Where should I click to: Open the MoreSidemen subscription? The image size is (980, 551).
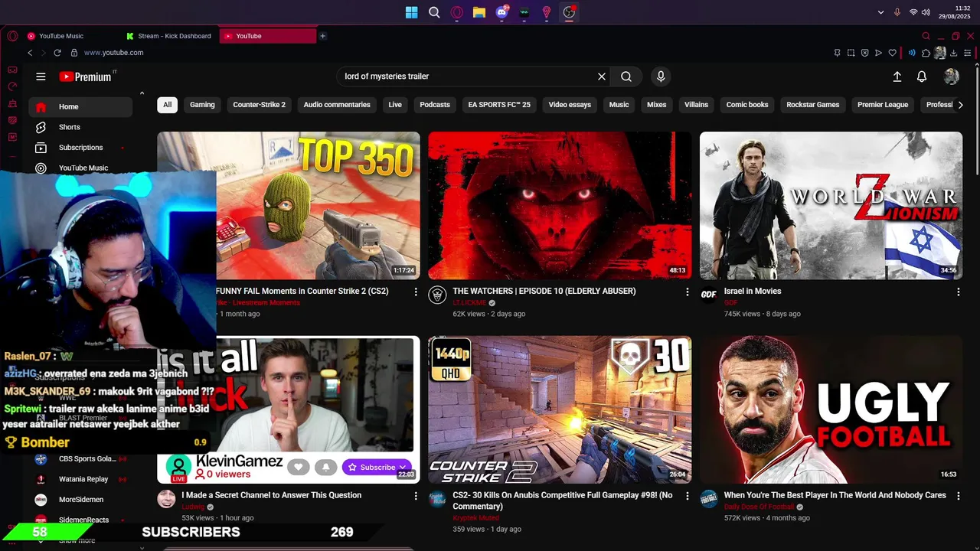coord(81,500)
